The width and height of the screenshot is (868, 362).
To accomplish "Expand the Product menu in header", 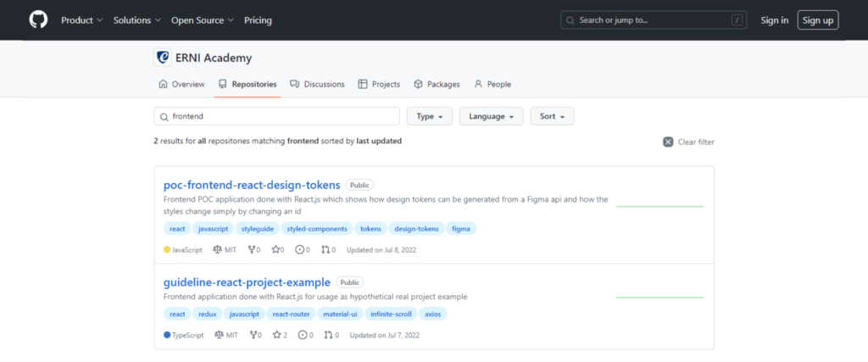I will click(x=81, y=19).
